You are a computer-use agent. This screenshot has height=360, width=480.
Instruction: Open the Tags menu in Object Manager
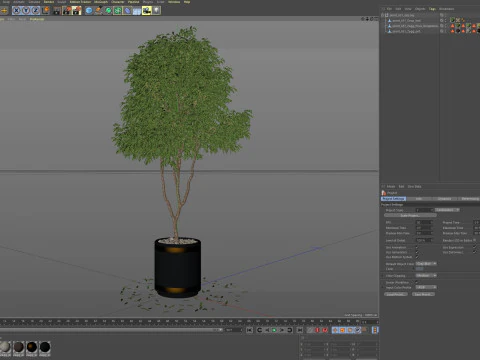click(x=432, y=9)
